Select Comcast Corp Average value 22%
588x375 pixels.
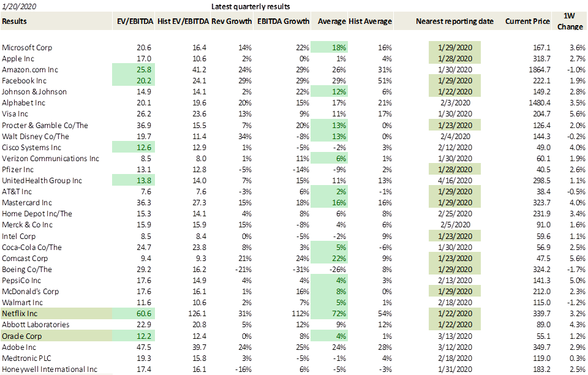339,259
